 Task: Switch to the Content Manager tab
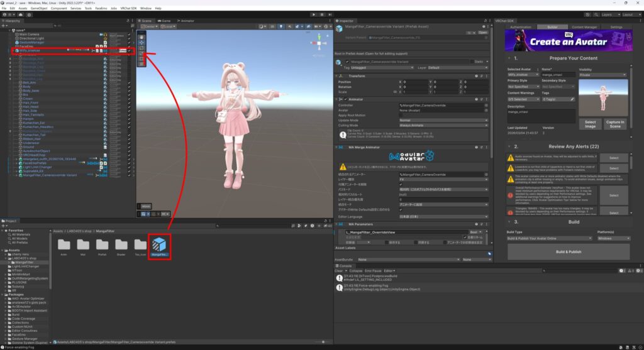[584, 28]
